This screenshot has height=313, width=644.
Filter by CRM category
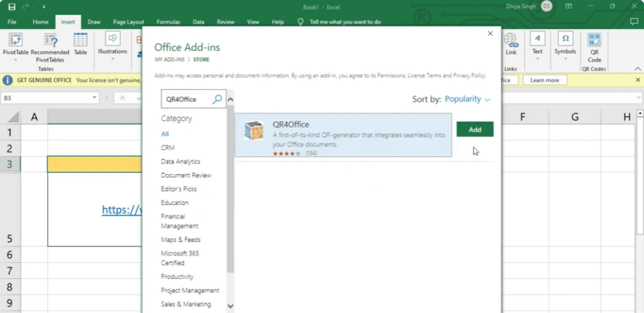tap(167, 147)
